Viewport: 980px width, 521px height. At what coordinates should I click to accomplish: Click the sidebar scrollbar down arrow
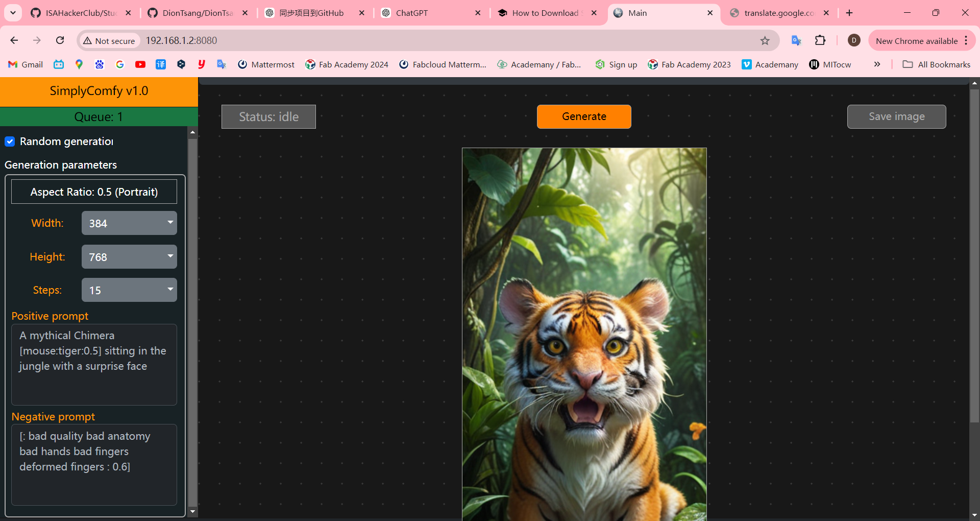tap(192, 511)
